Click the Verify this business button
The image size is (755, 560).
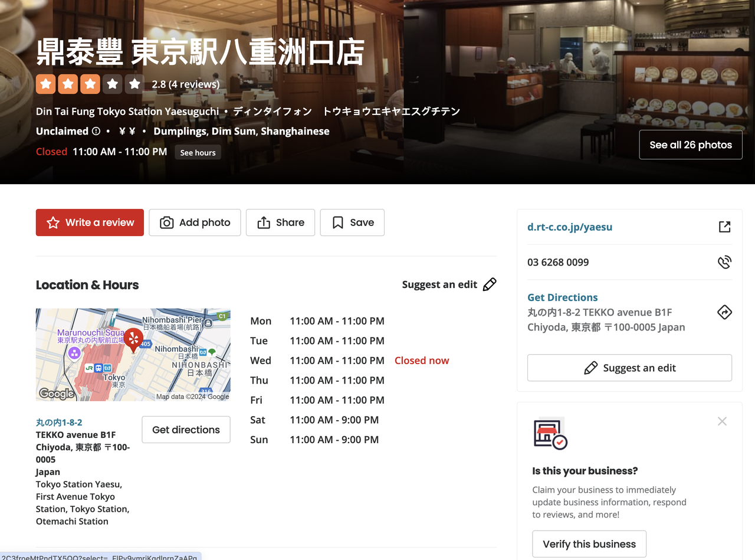click(589, 544)
